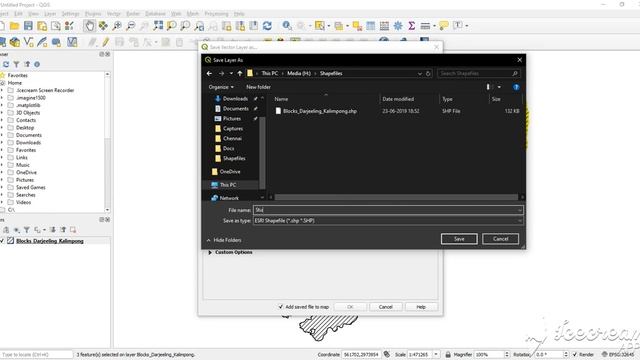Open the Vector menu
This screenshot has height=360, width=640.
pos(113,14)
